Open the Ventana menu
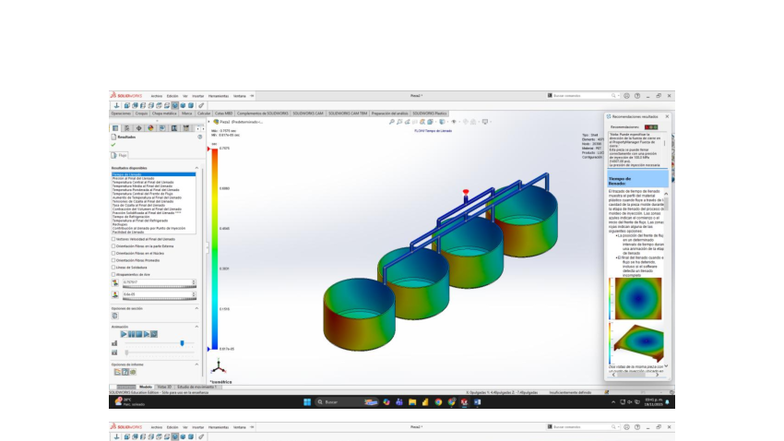Screen dimensions: 784x441 [x=240, y=96]
